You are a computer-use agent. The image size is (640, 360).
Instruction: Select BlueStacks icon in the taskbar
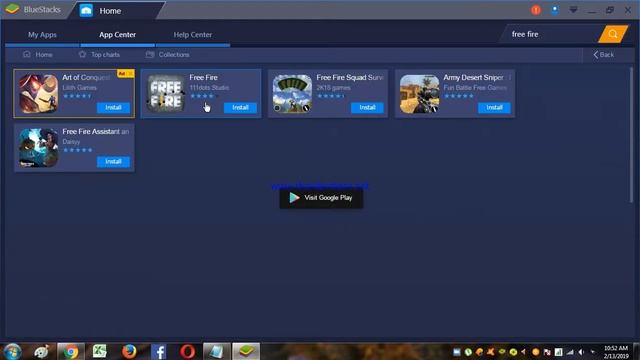coord(246,351)
